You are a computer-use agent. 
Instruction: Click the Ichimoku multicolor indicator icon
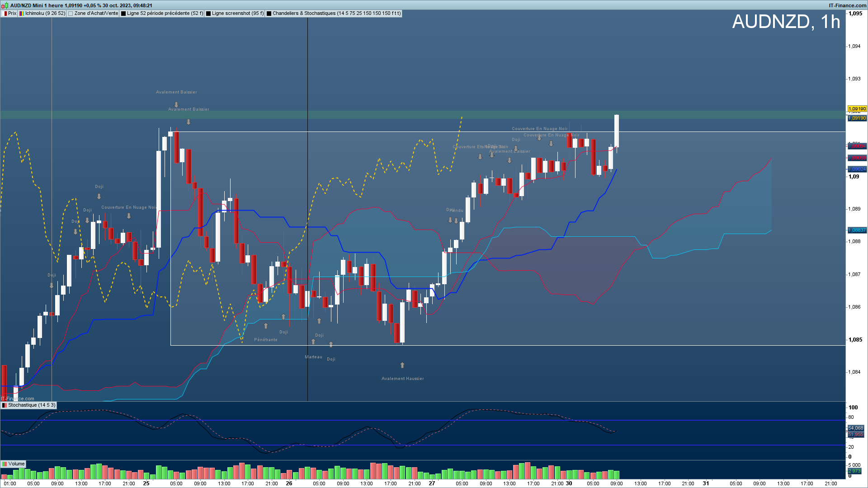[22, 14]
